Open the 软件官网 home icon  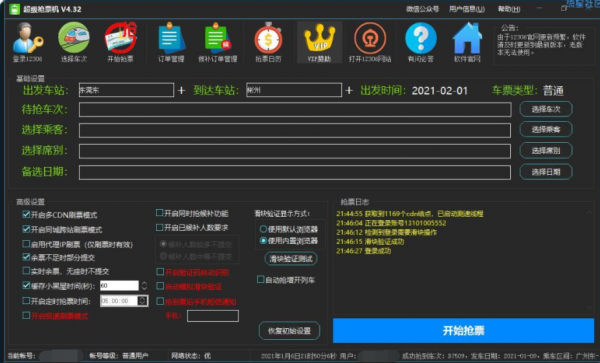click(x=467, y=42)
